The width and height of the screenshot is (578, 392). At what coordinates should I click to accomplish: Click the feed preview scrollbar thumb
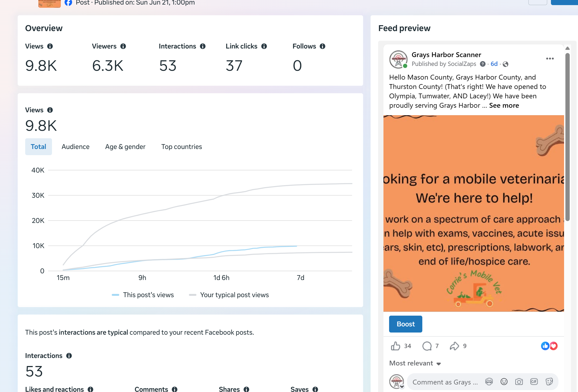(568, 137)
